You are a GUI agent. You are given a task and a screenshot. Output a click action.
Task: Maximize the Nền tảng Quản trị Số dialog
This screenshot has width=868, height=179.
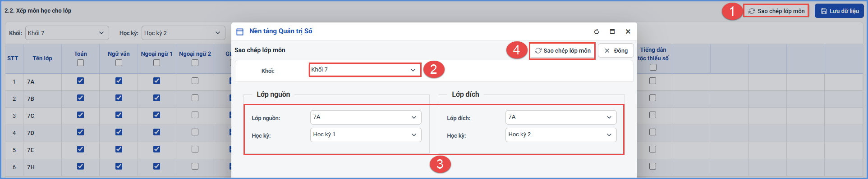[612, 31]
